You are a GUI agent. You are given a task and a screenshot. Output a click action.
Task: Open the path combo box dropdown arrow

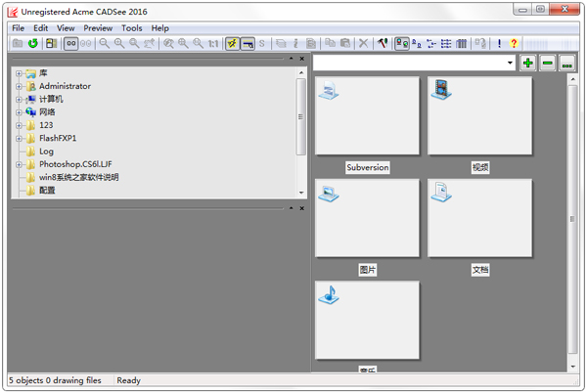pyautogui.click(x=510, y=63)
